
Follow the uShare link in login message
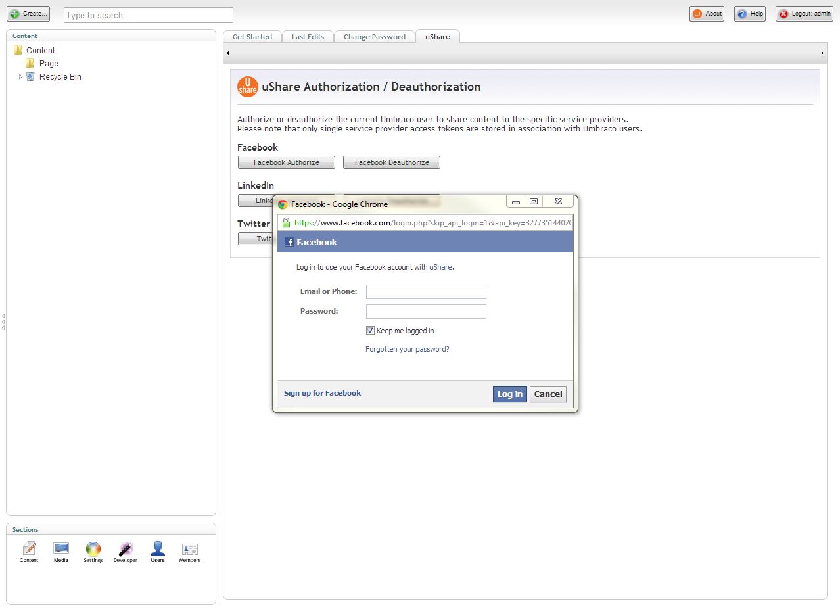coord(440,267)
